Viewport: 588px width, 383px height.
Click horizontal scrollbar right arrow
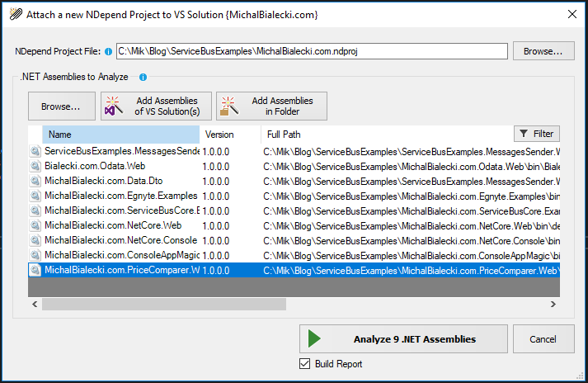point(553,304)
